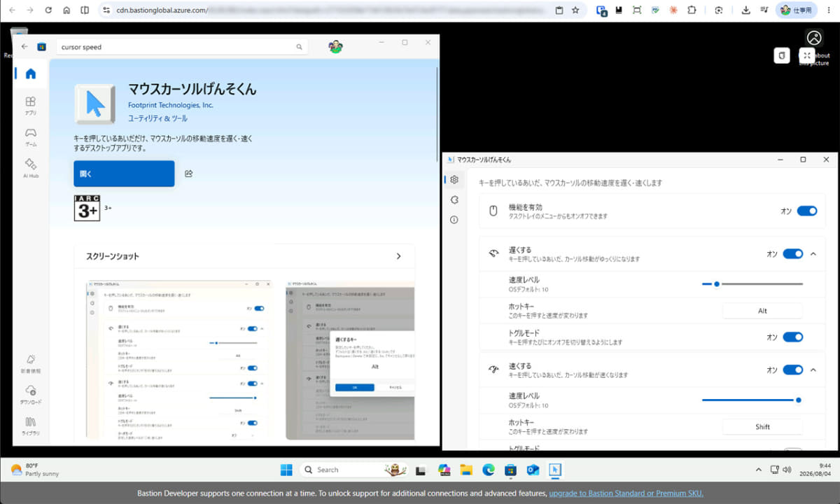Open the ユーティリティ & ツール category link
840x504 pixels.
coord(157,118)
